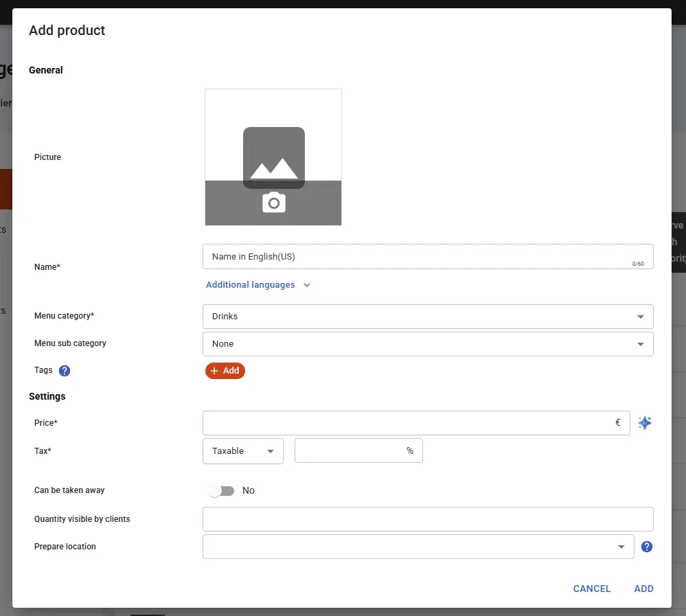Viewport: 686px width, 616px height.
Task: Click the camera icon to upload picture
Action: tap(273, 203)
